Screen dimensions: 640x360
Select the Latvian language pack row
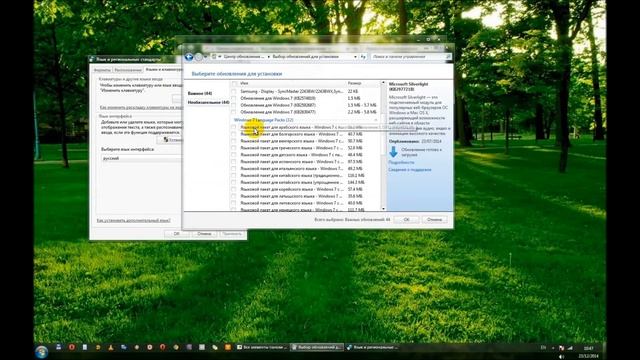click(x=306, y=196)
